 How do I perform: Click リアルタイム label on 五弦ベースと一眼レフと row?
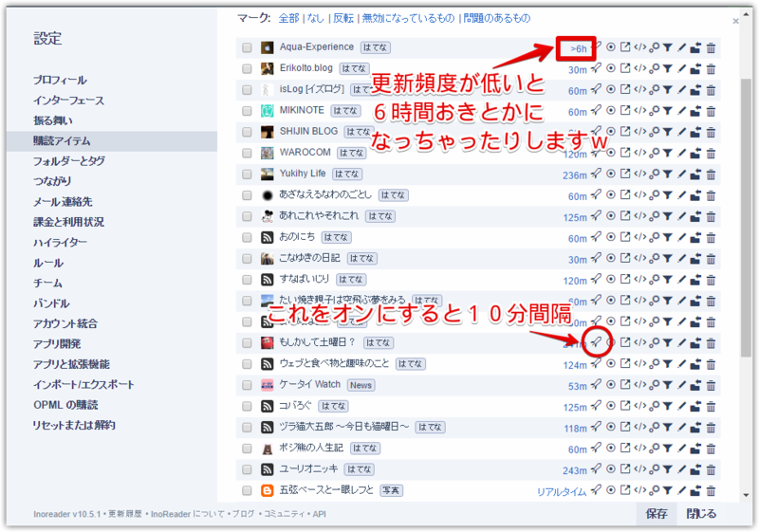pyautogui.click(x=562, y=492)
